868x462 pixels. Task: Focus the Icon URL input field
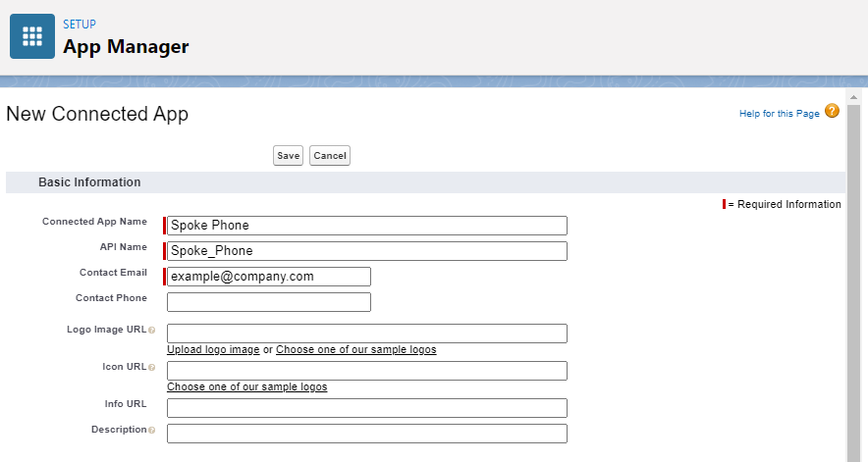[367, 371]
